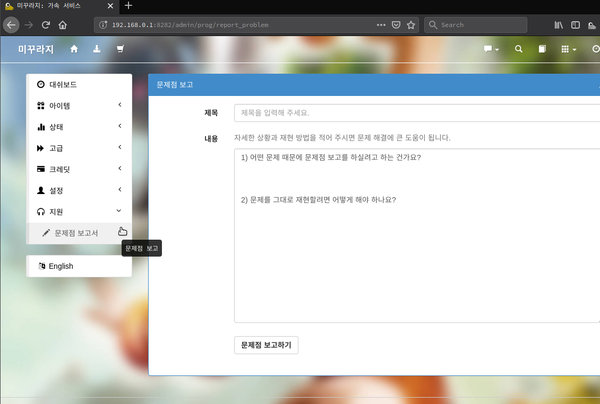
Task: Focus the 제목 title input field
Action: coord(417,113)
